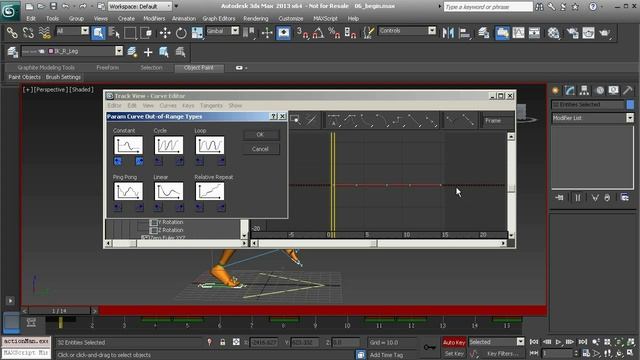
Task: Open the Rendering menu
Action: (256, 18)
